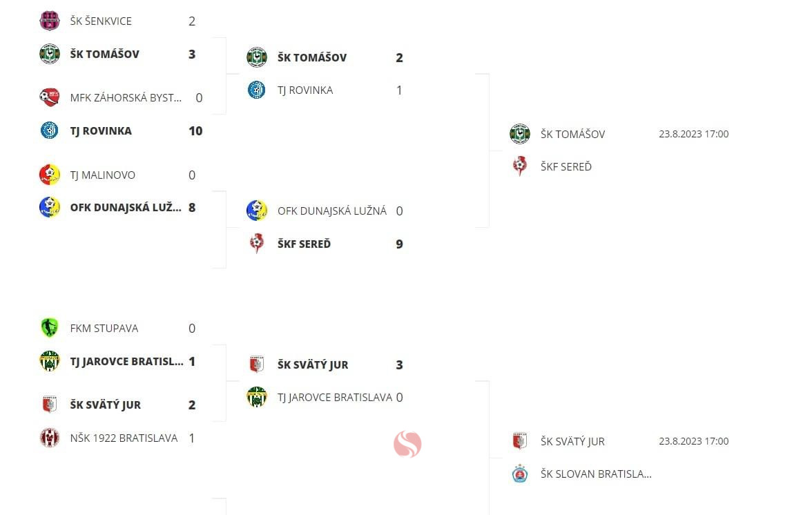Click the pink swirl watermark icon
Screen dimensions: 812x515
(x=407, y=444)
